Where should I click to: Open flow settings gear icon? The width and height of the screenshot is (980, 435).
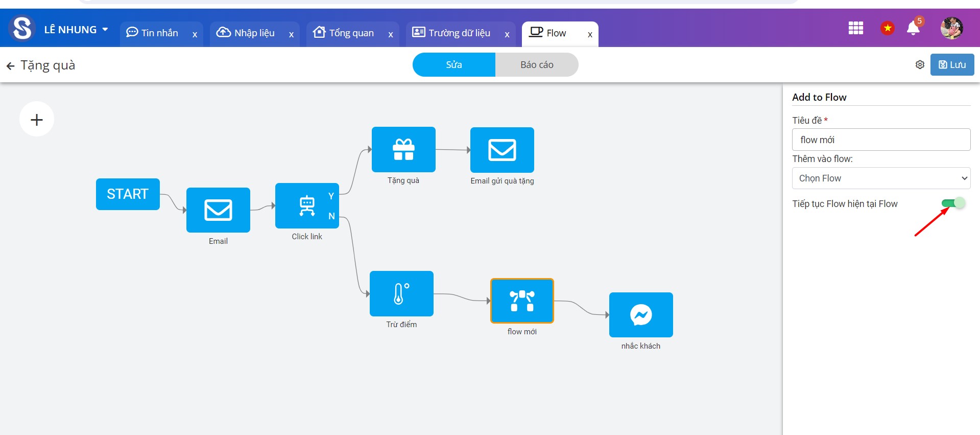tap(920, 65)
